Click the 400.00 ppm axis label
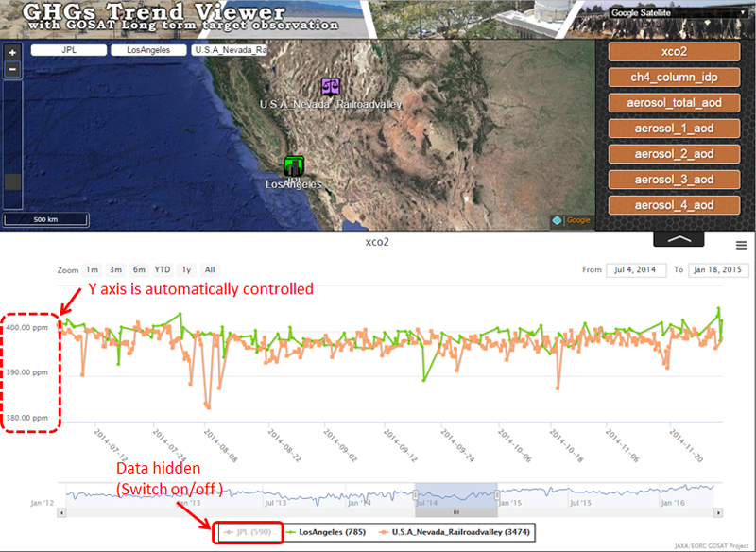 pyautogui.click(x=27, y=328)
